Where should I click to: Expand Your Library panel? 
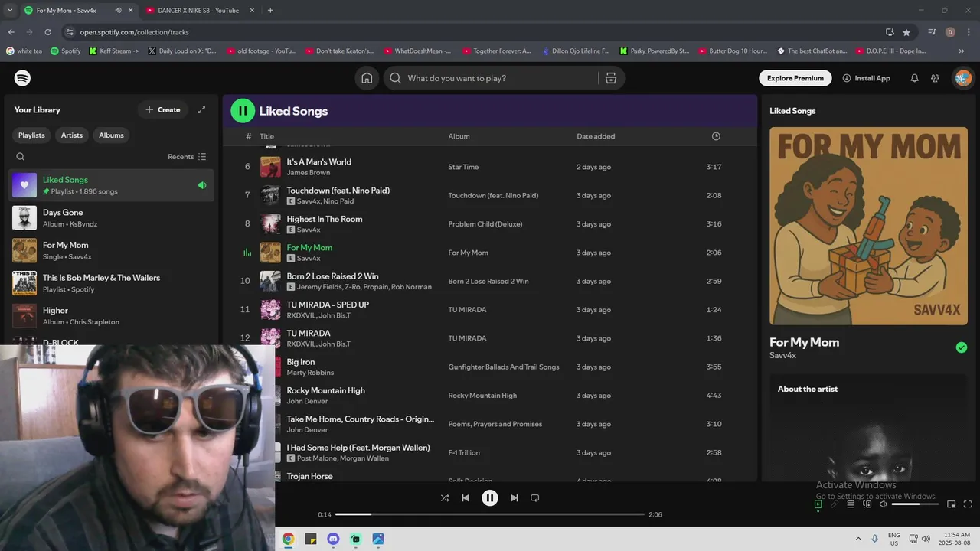(x=201, y=110)
